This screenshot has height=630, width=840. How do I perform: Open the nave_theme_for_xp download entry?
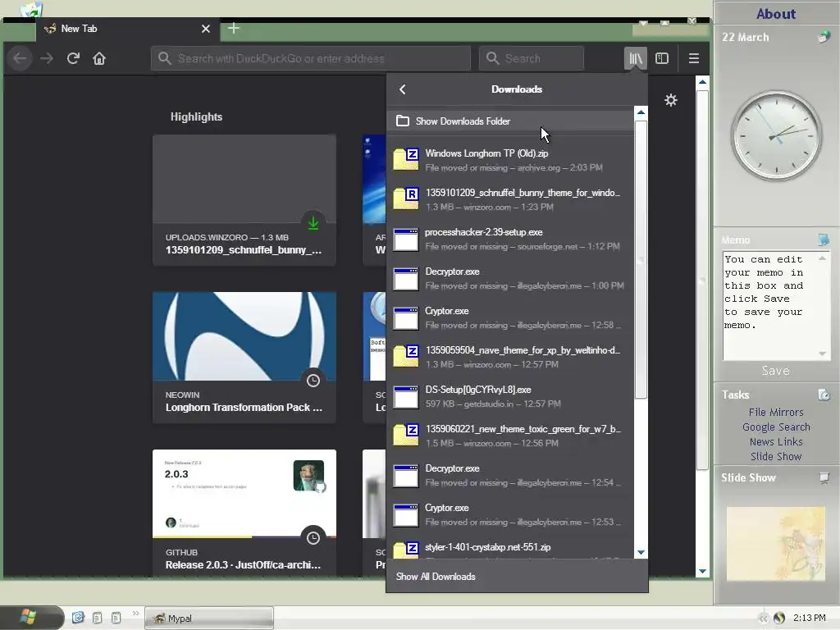(x=510, y=357)
